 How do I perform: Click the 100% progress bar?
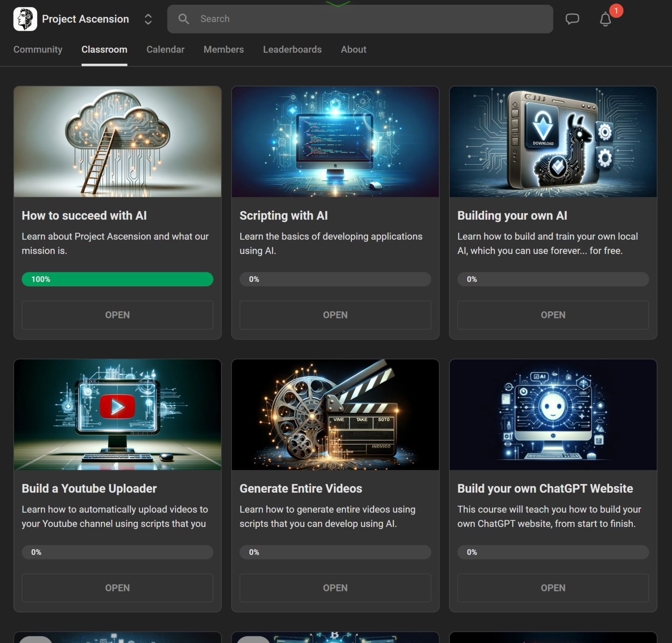point(118,279)
